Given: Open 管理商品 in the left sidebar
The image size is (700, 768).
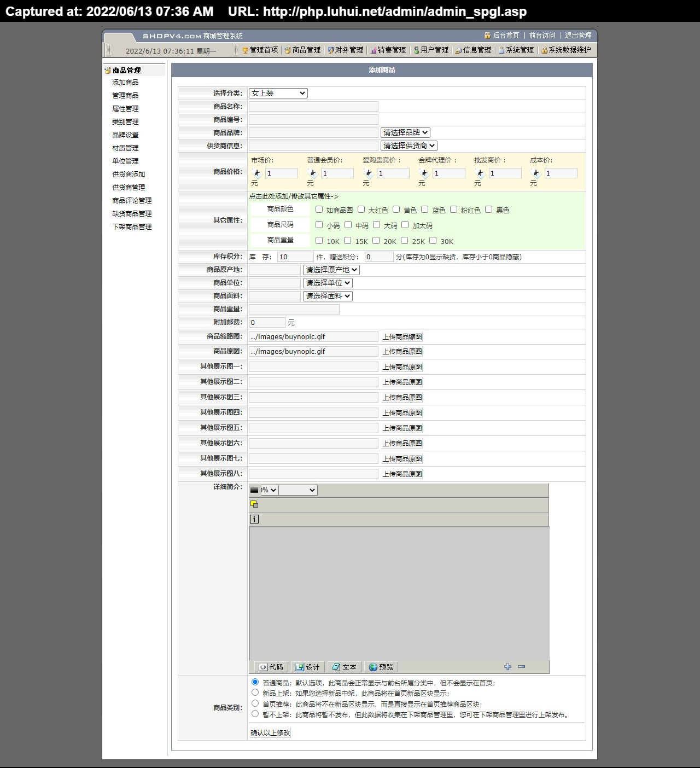Looking at the screenshot, I should pyautogui.click(x=125, y=96).
